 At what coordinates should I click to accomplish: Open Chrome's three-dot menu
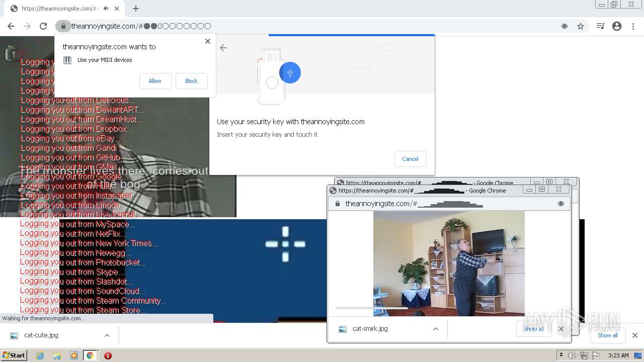pos(633,26)
